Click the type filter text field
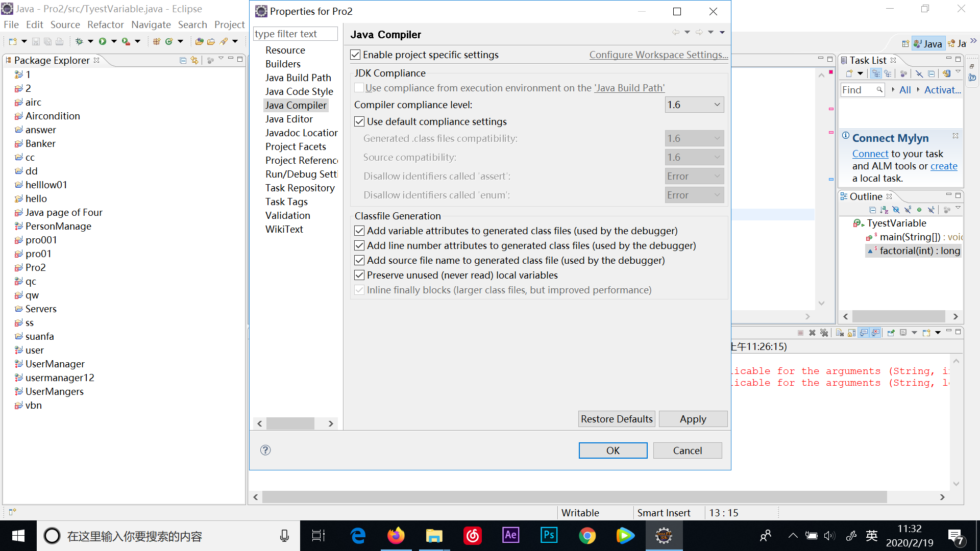Image resolution: width=980 pixels, height=551 pixels. point(295,34)
